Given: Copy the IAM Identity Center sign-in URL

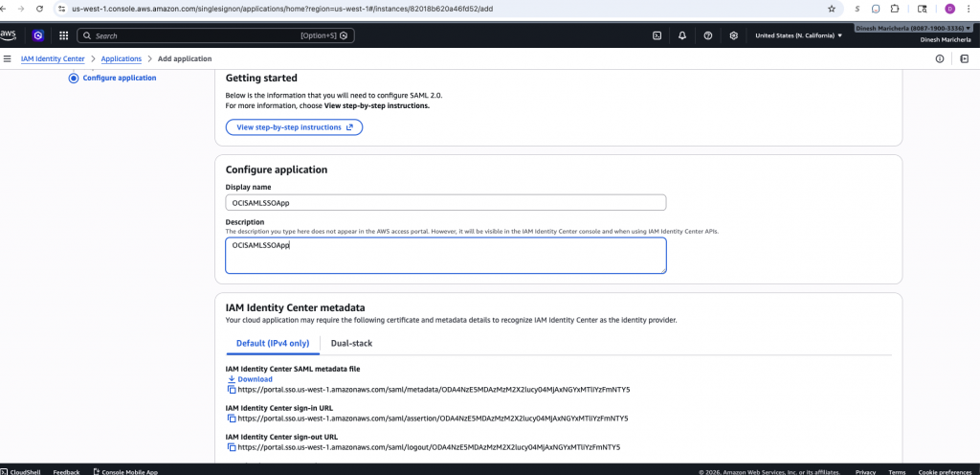Looking at the screenshot, I should pos(231,418).
